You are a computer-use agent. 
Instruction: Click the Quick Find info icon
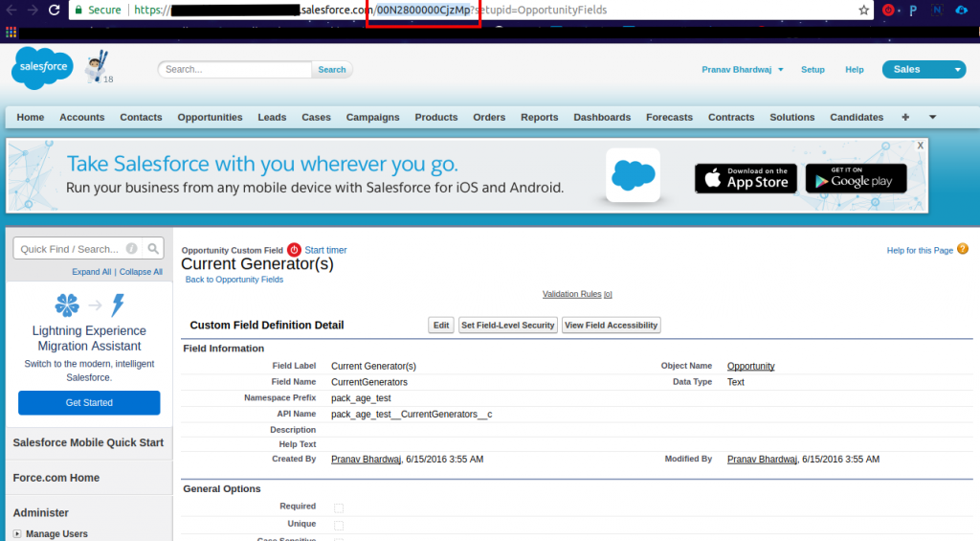pyautogui.click(x=131, y=248)
